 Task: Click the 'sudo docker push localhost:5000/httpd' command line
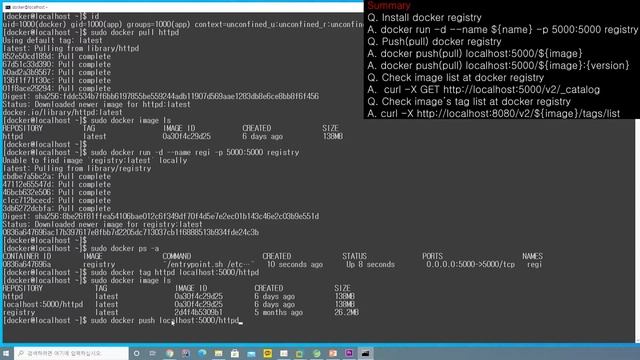[x=165, y=320]
